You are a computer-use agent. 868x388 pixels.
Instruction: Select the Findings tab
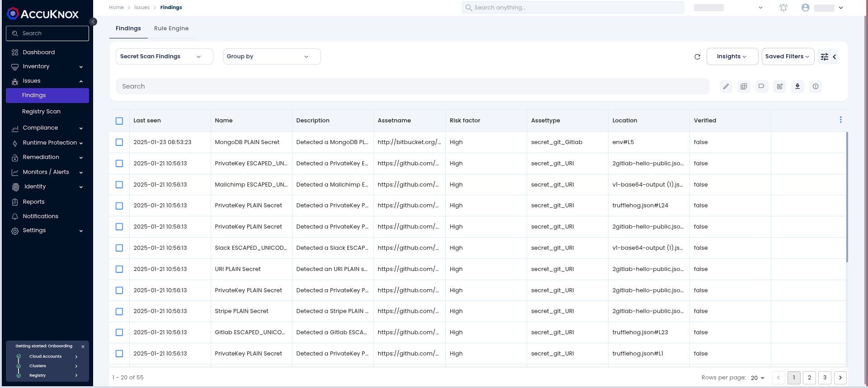tap(128, 28)
